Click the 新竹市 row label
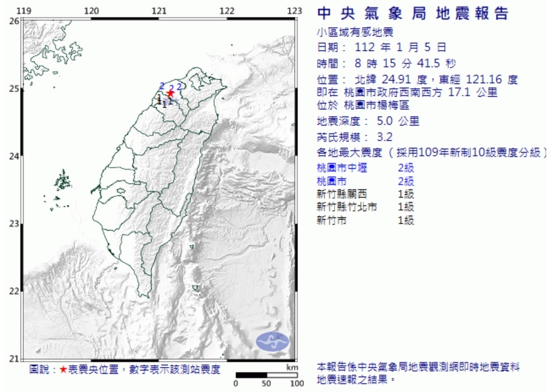Image resolution: width=553 pixels, height=392 pixels. pos(331,220)
